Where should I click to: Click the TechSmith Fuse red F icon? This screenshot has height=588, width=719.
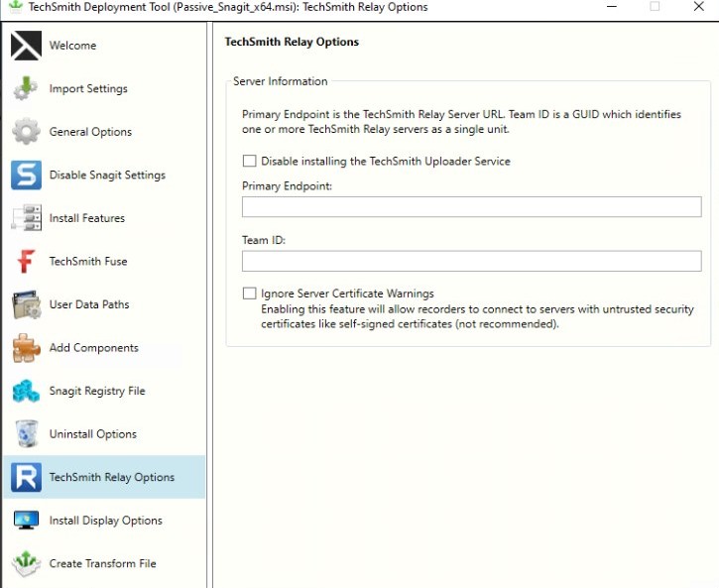[x=26, y=261]
